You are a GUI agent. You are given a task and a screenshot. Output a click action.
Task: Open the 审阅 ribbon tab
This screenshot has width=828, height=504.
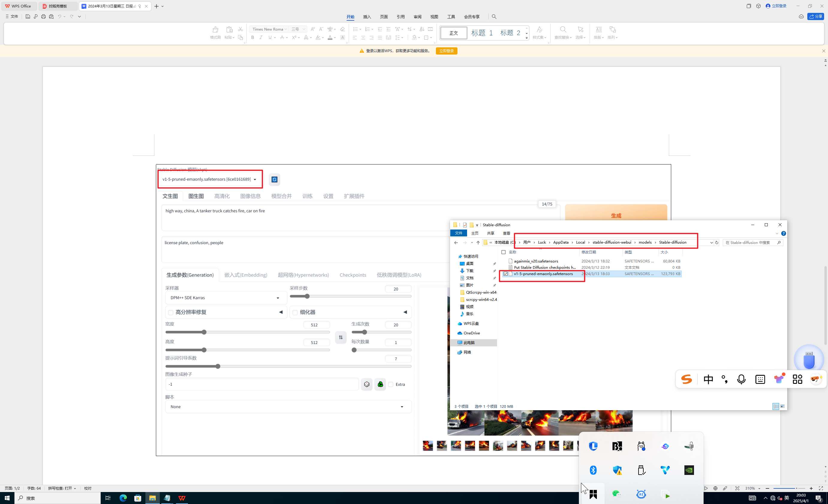[417, 17]
